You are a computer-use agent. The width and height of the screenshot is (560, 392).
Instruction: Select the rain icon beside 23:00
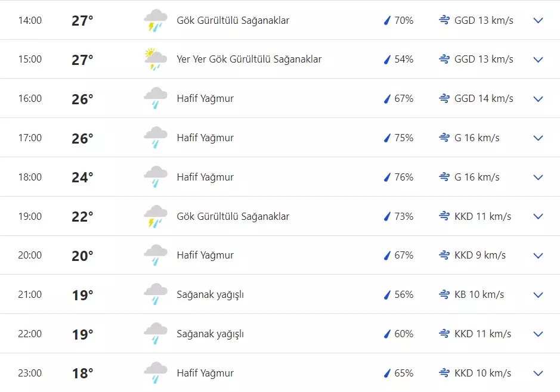point(155,372)
